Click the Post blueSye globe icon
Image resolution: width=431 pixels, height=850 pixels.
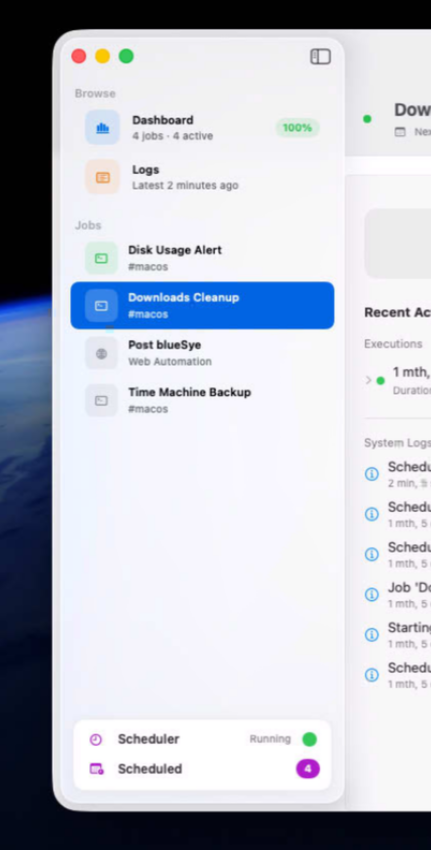[101, 353]
